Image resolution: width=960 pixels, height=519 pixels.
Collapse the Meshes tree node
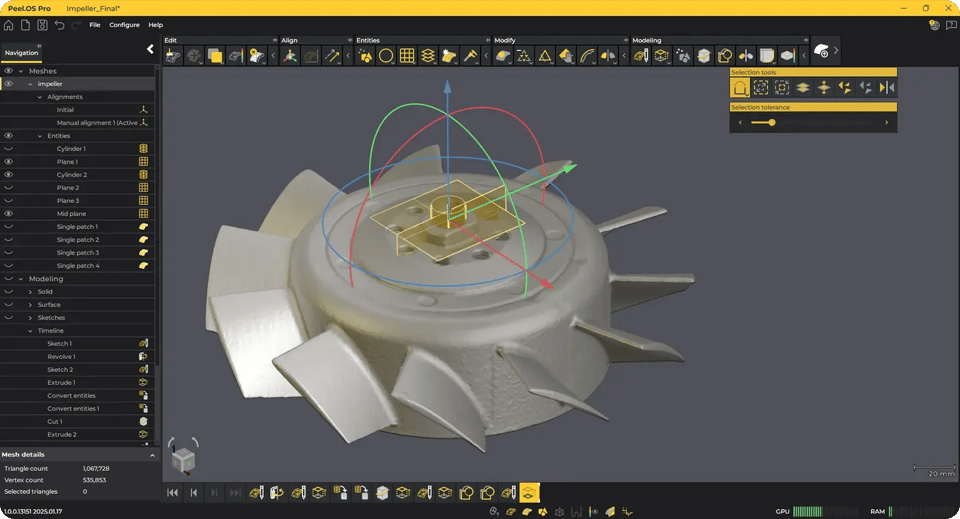click(x=21, y=71)
